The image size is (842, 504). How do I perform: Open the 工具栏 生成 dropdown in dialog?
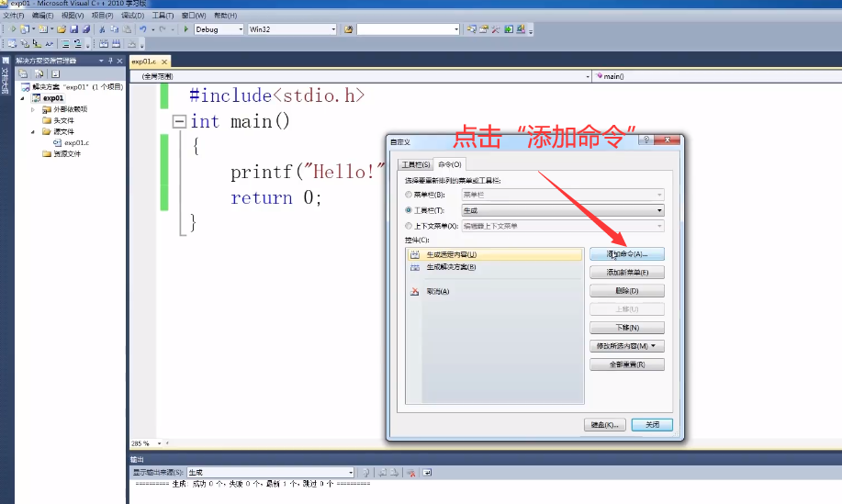[659, 210]
